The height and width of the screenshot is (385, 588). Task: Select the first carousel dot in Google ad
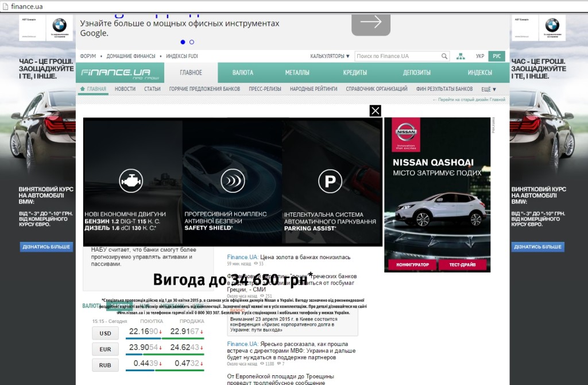183,42
